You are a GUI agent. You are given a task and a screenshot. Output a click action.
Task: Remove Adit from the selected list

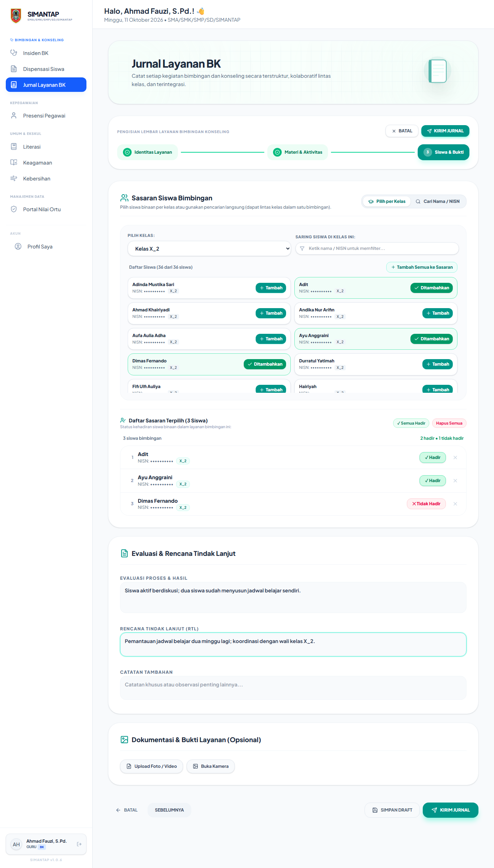pos(455,458)
